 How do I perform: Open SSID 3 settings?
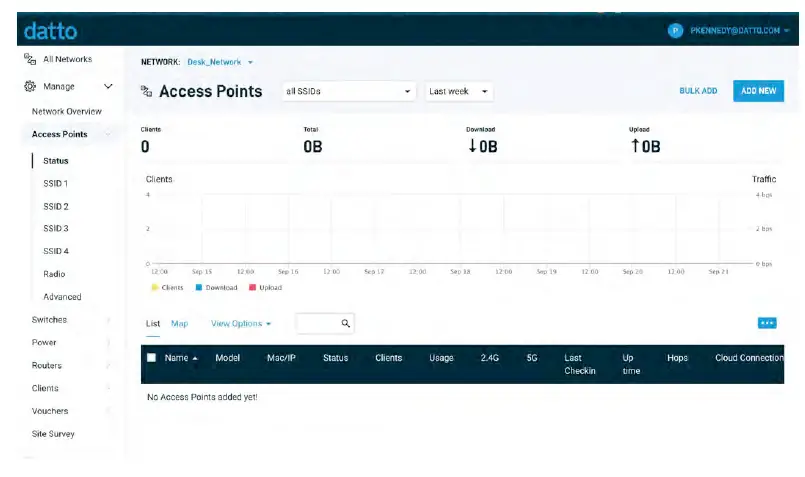pos(55,228)
